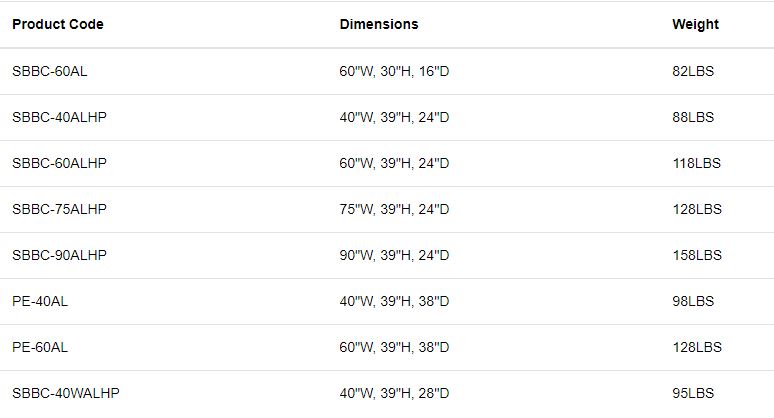Screen dimensions: 774x418
Task: Click product code SBBC-75ALHP
Action: pos(59,209)
